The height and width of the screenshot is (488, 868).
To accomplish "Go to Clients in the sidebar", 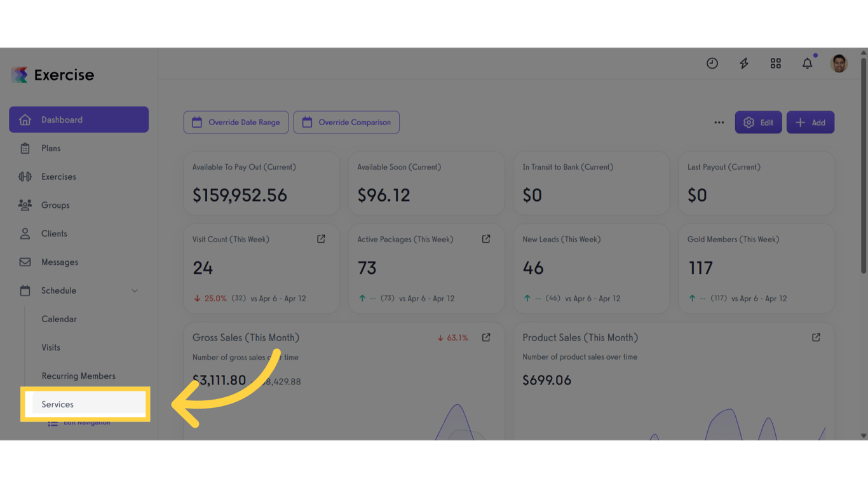I will click(x=54, y=234).
